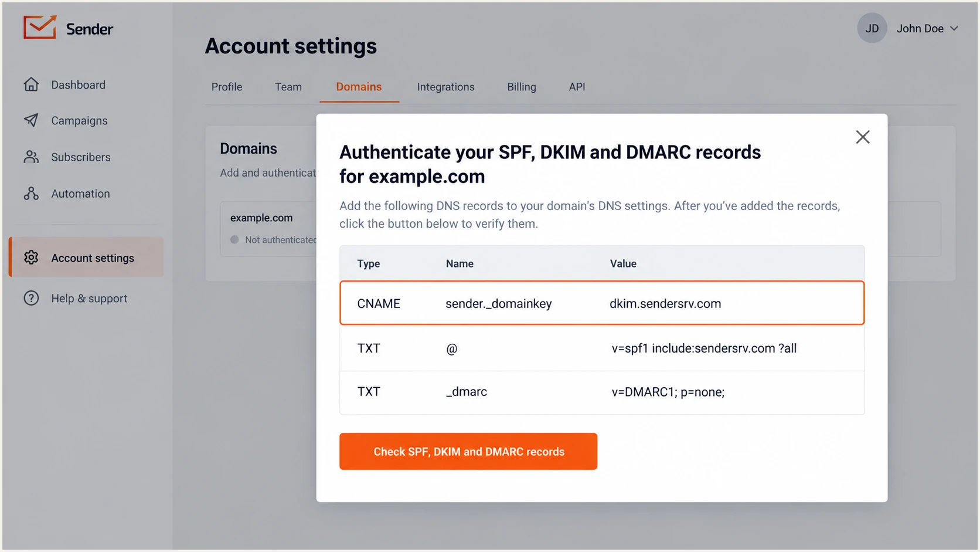980x552 pixels.
Task: Switch to the Profile tab
Action: pos(227,87)
